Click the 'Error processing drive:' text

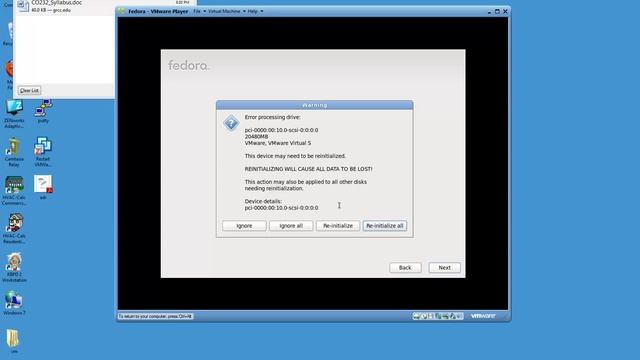272,117
